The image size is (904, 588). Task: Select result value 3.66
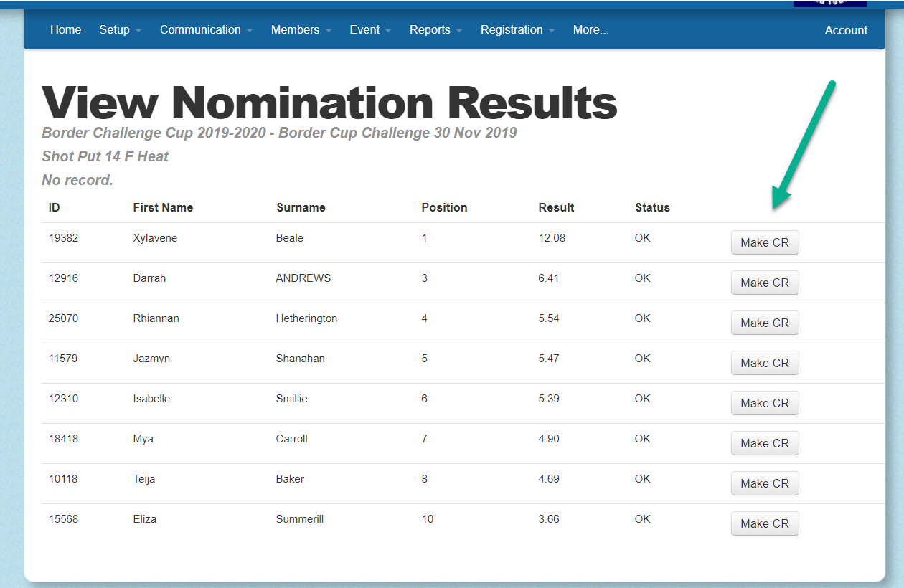tap(549, 519)
